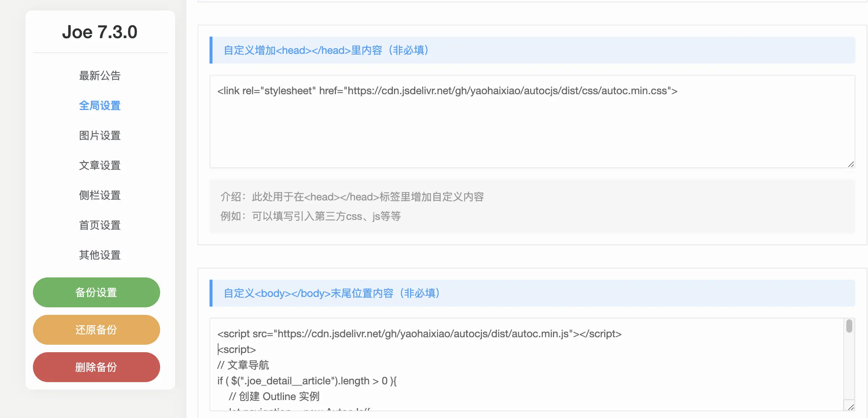868x418 pixels.
Task: Click the red 删除备份 button
Action: pos(97,367)
